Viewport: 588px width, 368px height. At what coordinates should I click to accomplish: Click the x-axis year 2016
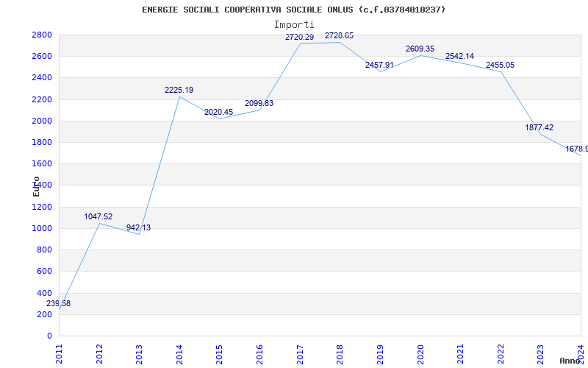point(259,355)
